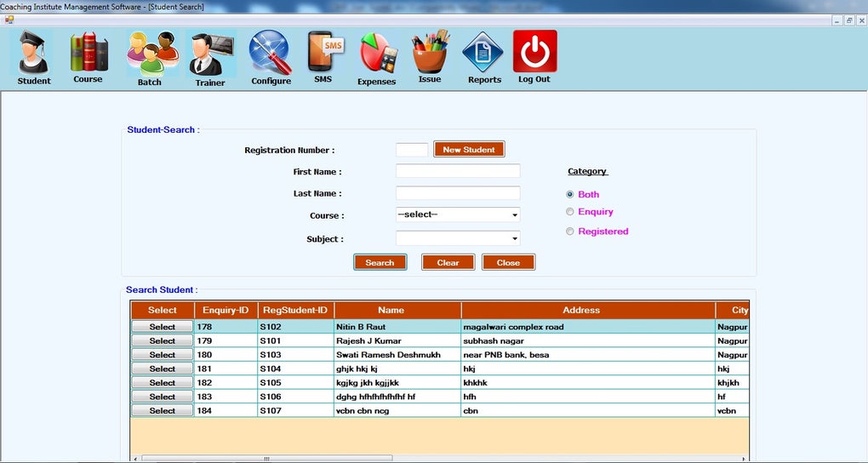The width and height of the screenshot is (868, 463).
Task: Click Select for Nitin B Raut row
Action: tap(163, 327)
